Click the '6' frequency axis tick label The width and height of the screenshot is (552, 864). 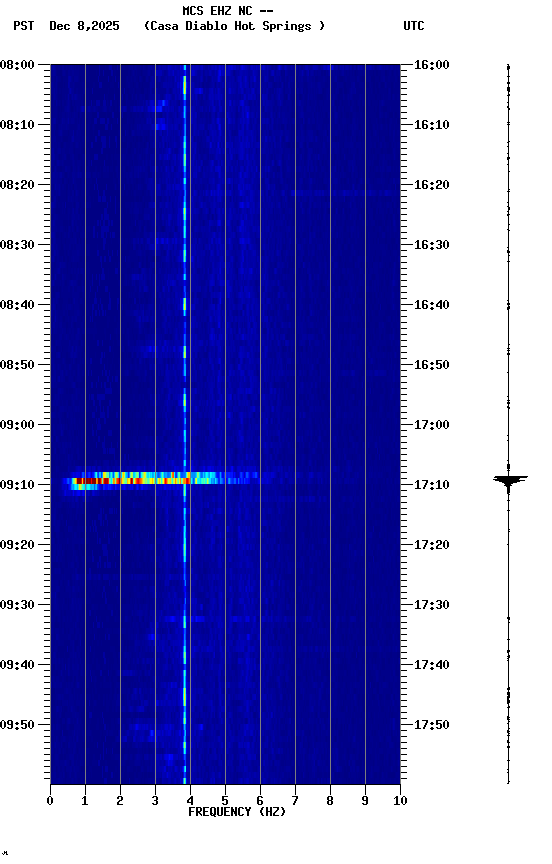click(260, 801)
